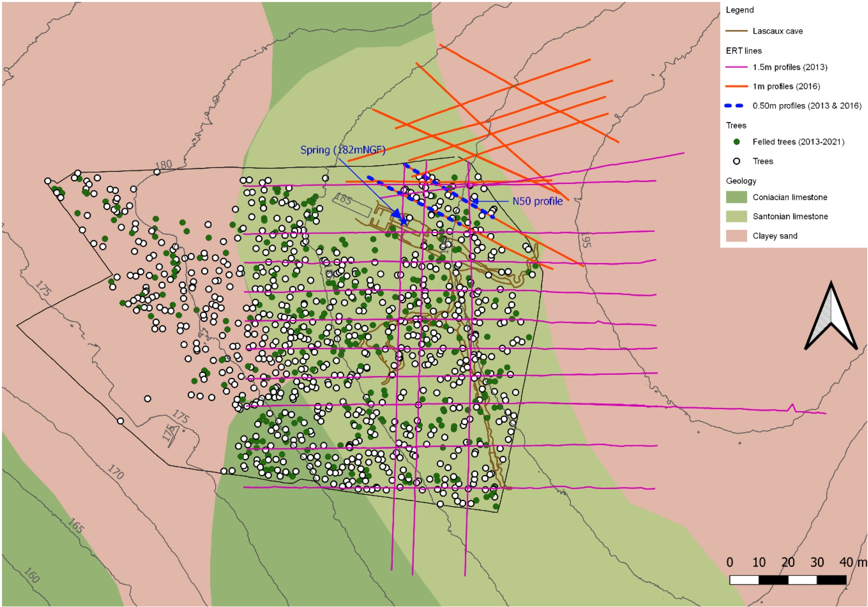
Task: Click the Legend title text
Action: pos(740,10)
